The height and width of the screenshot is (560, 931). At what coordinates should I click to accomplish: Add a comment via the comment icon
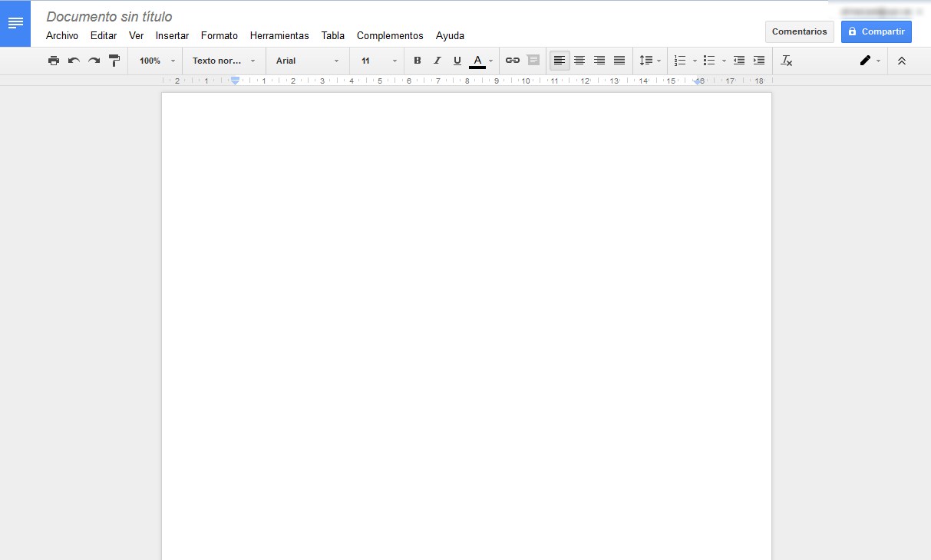click(x=533, y=61)
